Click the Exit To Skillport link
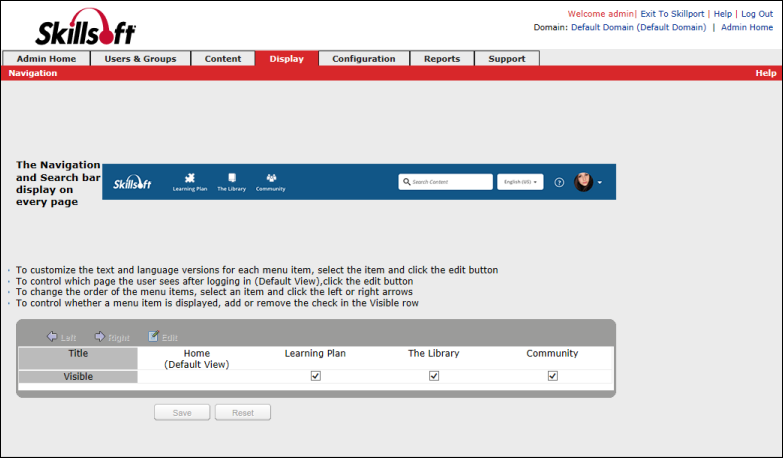 (672, 14)
